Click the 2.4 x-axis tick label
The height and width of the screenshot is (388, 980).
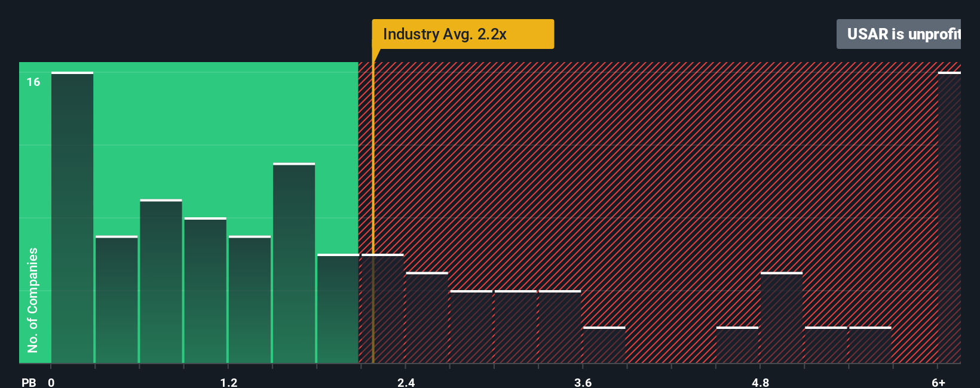pyautogui.click(x=406, y=382)
